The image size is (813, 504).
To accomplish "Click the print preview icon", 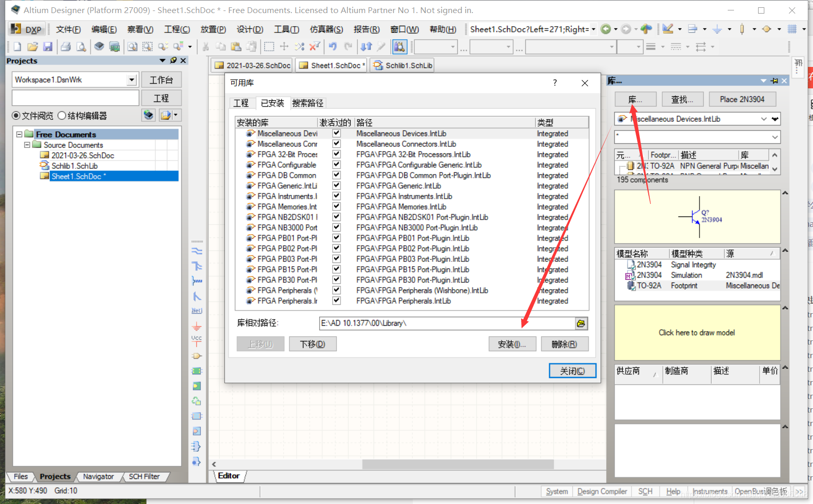I will (x=81, y=47).
